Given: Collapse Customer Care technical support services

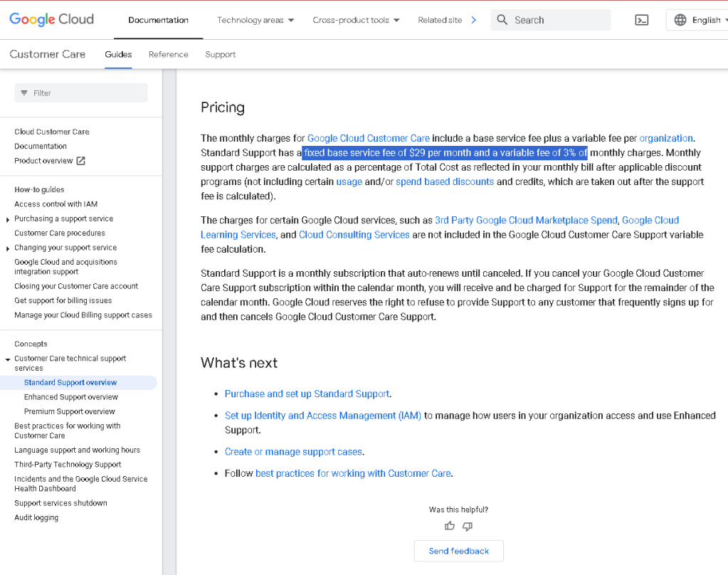Looking at the screenshot, I should point(7,359).
